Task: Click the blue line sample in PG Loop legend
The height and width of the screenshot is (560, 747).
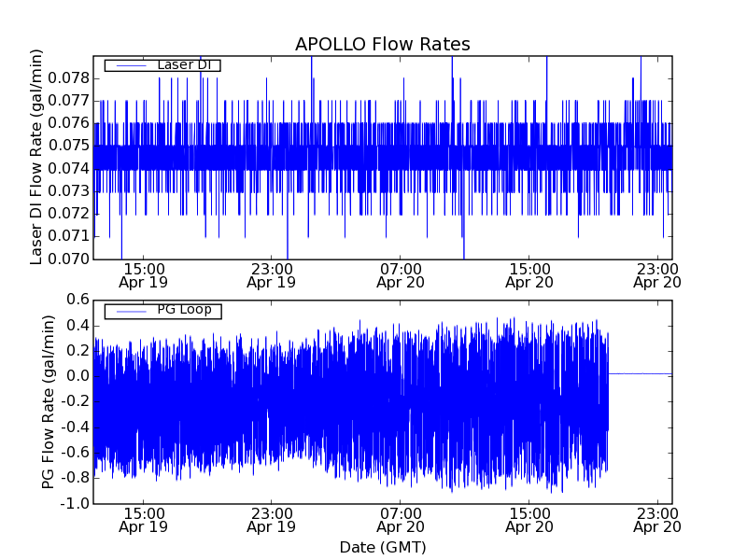Action: click(129, 310)
